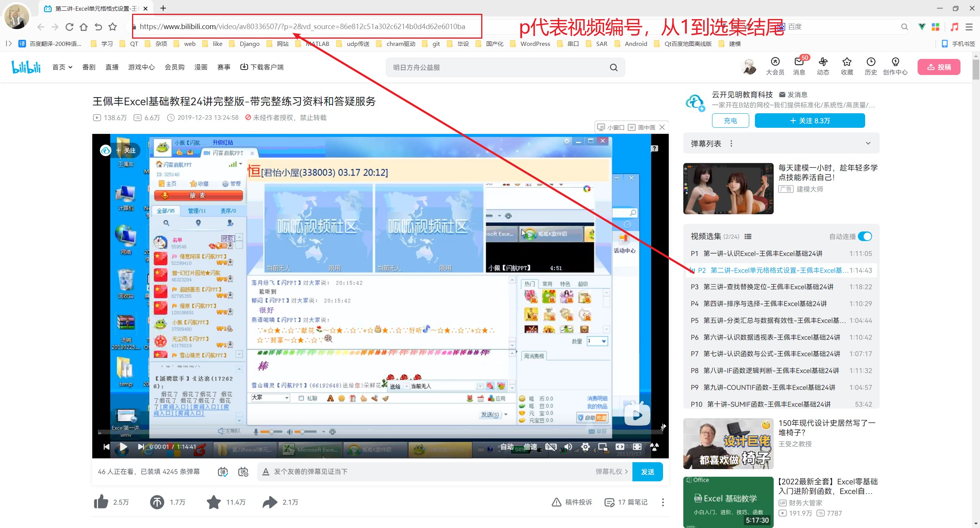
Task: Open the 倍速 playback speed menu
Action: [530, 447]
